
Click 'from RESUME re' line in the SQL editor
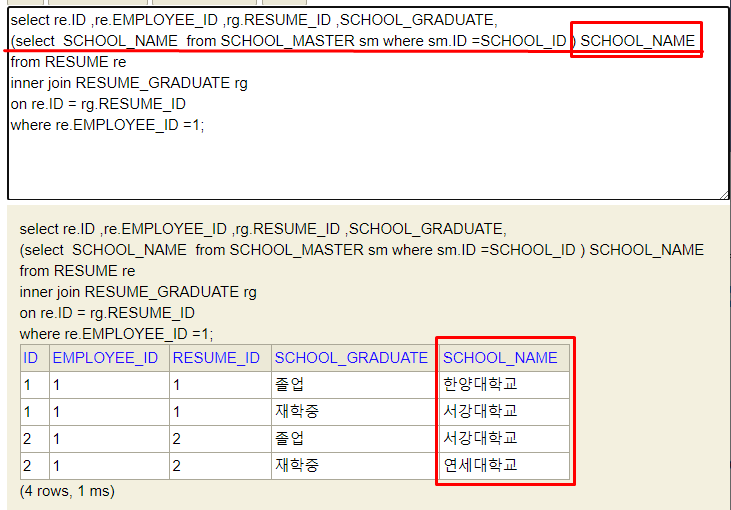pos(69,62)
